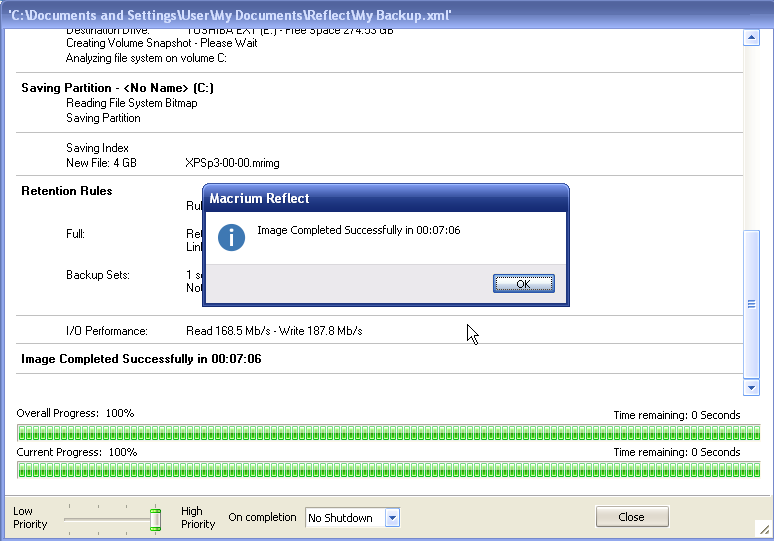Click 'Time remaining: 0 Seconds' above current bar

coord(677,452)
